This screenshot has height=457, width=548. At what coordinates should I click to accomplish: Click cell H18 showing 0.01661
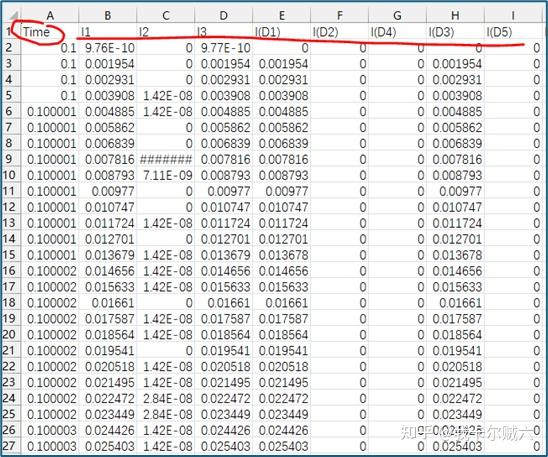pyautogui.click(x=455, y=303)
